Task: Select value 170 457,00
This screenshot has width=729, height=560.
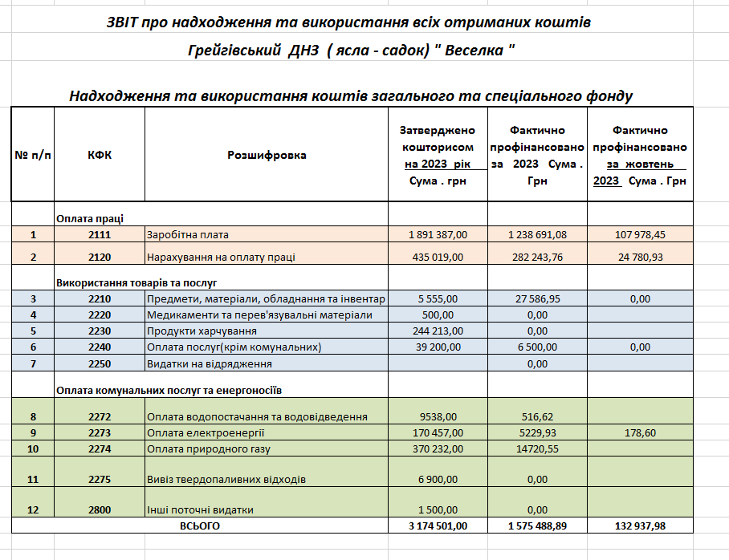Action: 438,432
